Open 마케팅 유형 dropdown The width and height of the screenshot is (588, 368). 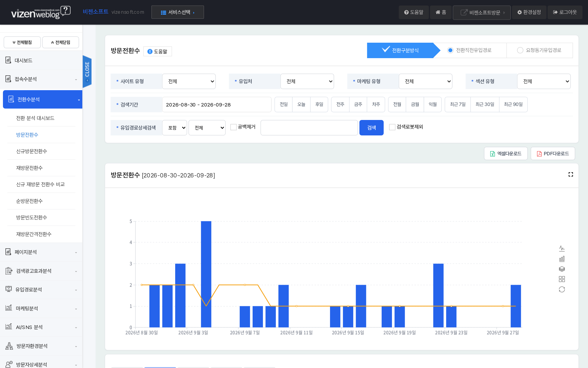click(426, 81)
